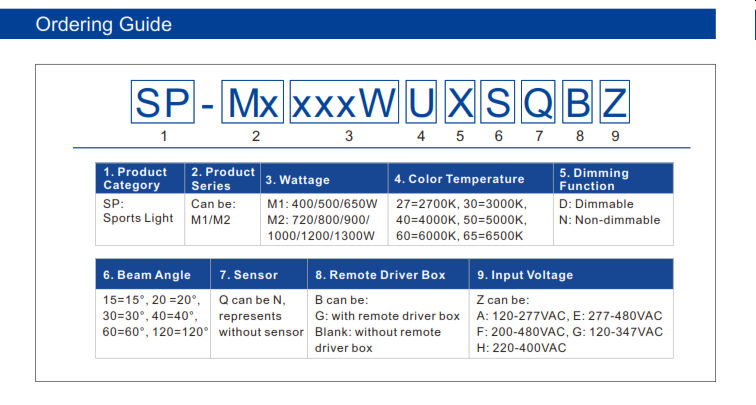The height and width of the screenshot is (405, 756).
Task: Click the 'Z can be:' line
Action: [503, 300]
